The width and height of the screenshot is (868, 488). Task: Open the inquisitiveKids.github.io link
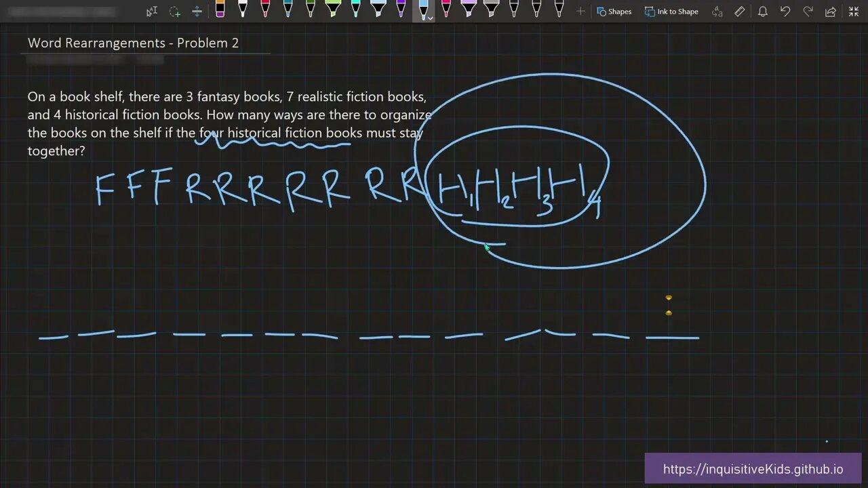753,469
